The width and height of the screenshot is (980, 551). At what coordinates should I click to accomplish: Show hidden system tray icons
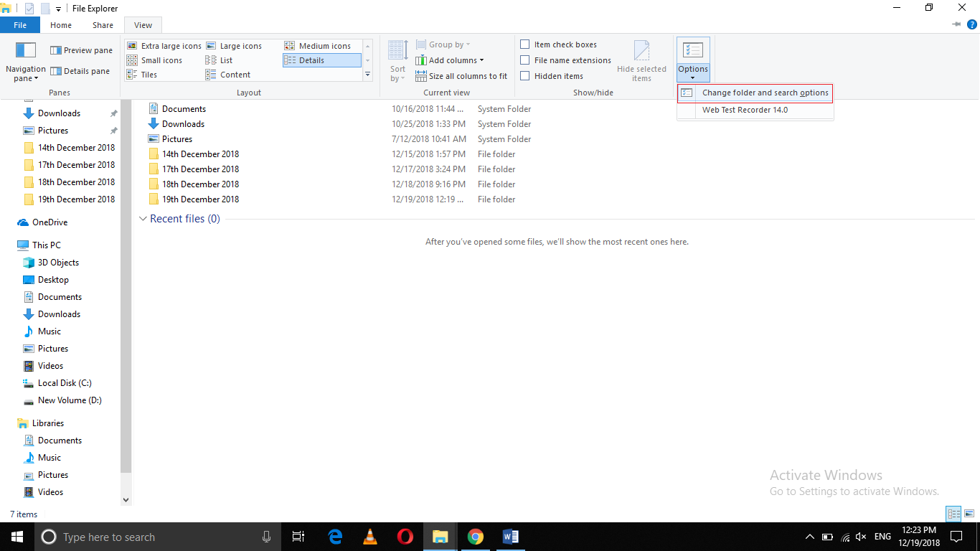[x=810, y=537]
